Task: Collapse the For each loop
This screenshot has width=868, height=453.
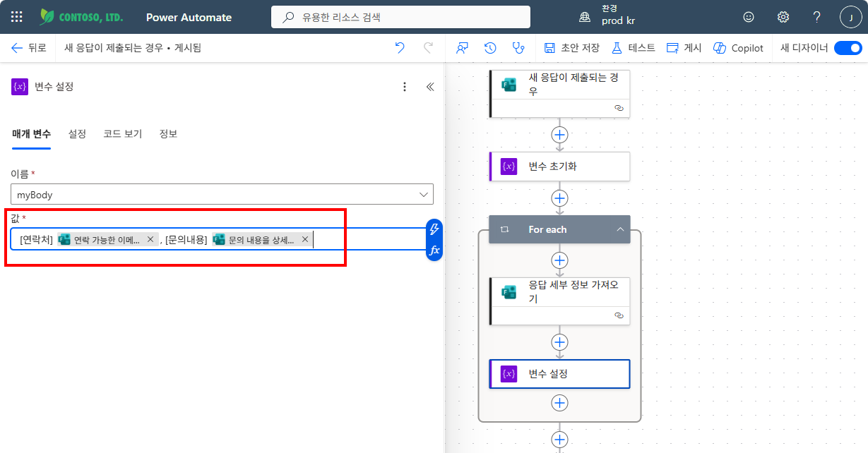Action: point(619,229)
